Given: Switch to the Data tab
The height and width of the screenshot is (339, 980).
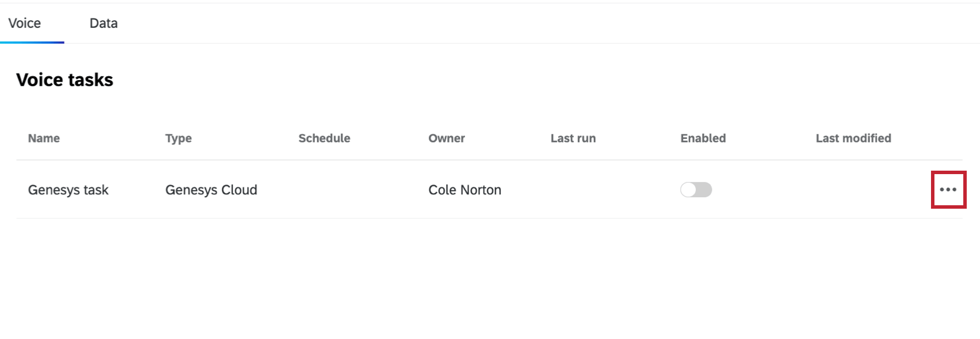Looking at the screenshot, I should click(104, 23).
